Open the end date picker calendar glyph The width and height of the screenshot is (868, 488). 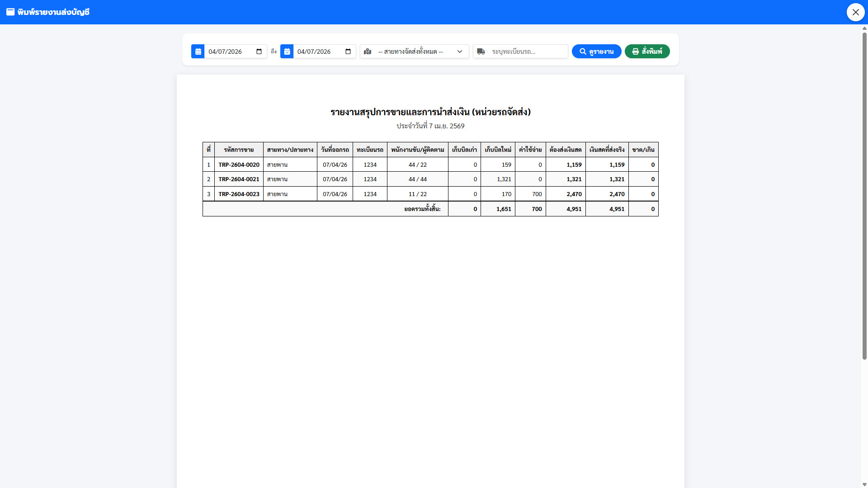point(348,52)
